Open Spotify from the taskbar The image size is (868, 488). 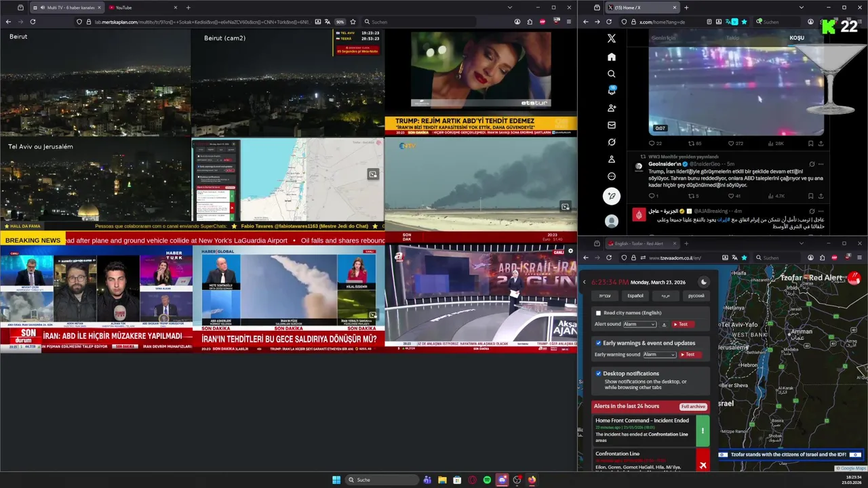(487, 480)
